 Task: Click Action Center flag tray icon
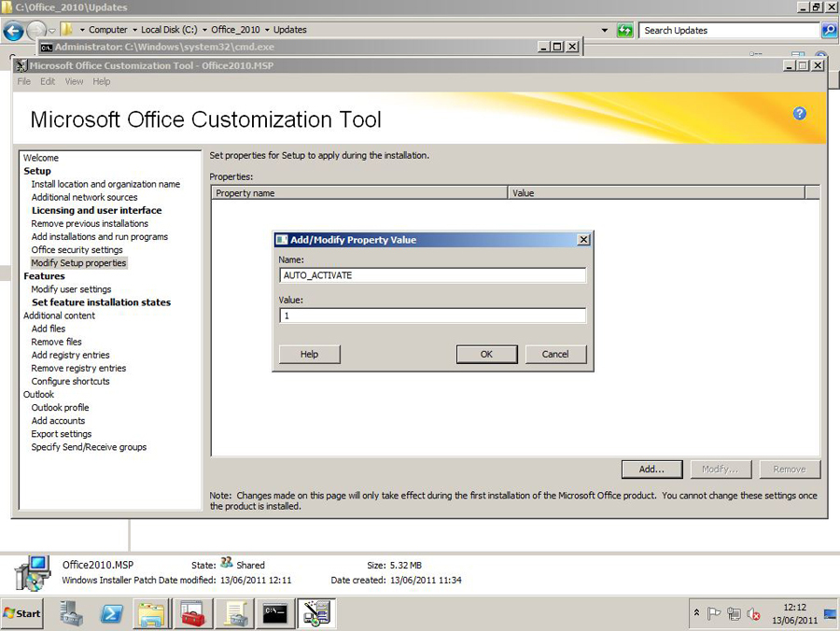714,613
